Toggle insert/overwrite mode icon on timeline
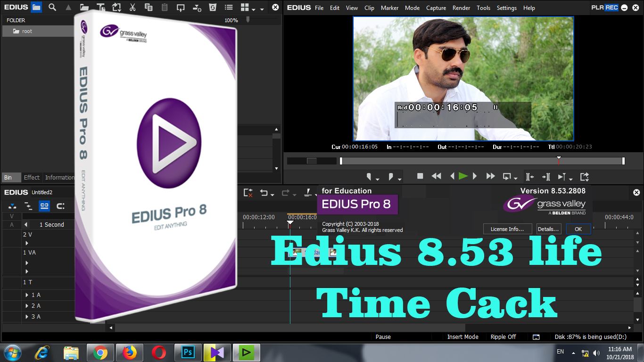Image resolution: width=644 pixels, height=362 pixels. (12, 206)
